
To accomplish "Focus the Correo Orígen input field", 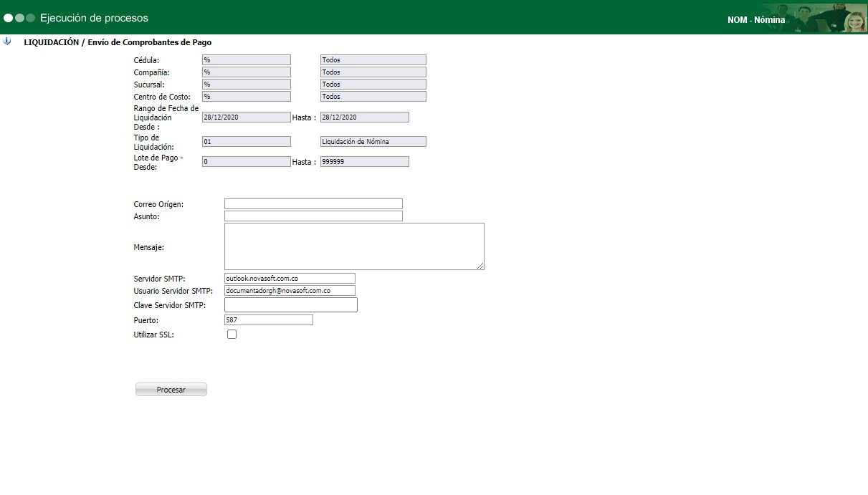I will pos(313,204).
